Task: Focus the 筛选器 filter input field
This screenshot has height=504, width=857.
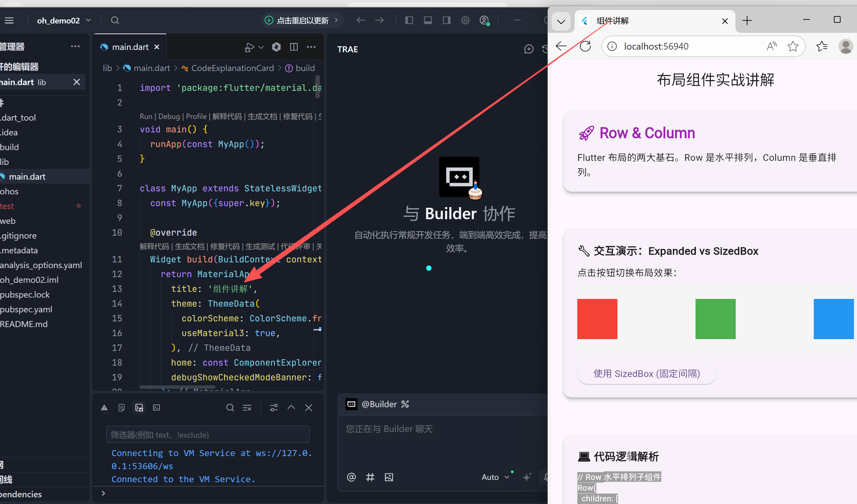Action: (208, 434)
